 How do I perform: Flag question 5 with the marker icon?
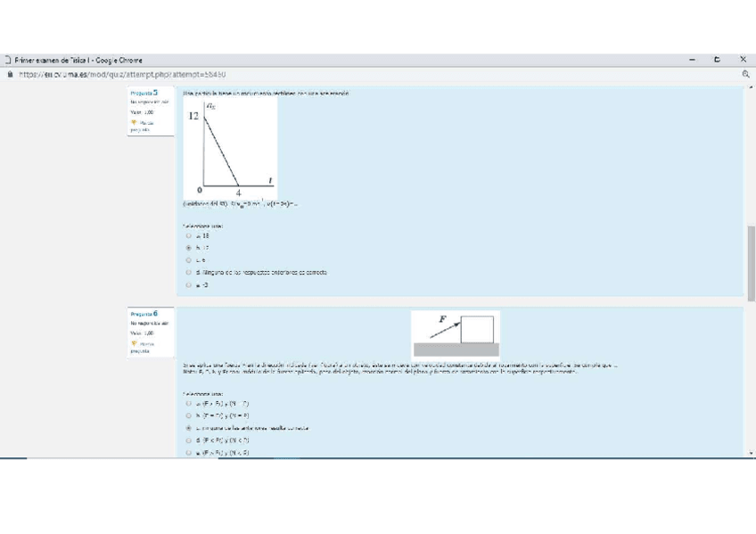coord(135,124)
